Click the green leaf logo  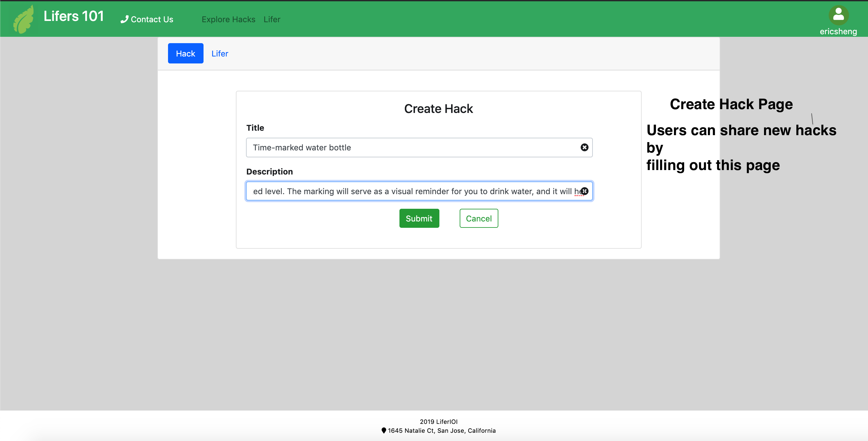(x=23, y=20)
